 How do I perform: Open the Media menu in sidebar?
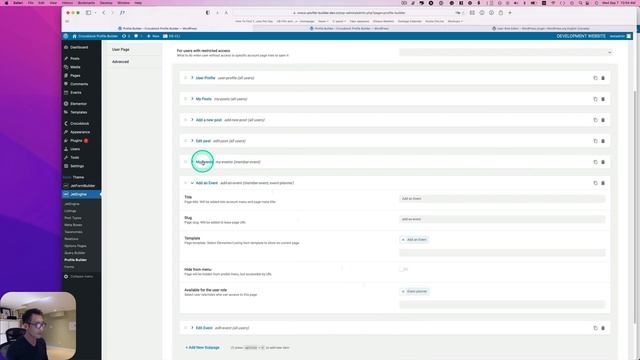[x=75, y=67]
